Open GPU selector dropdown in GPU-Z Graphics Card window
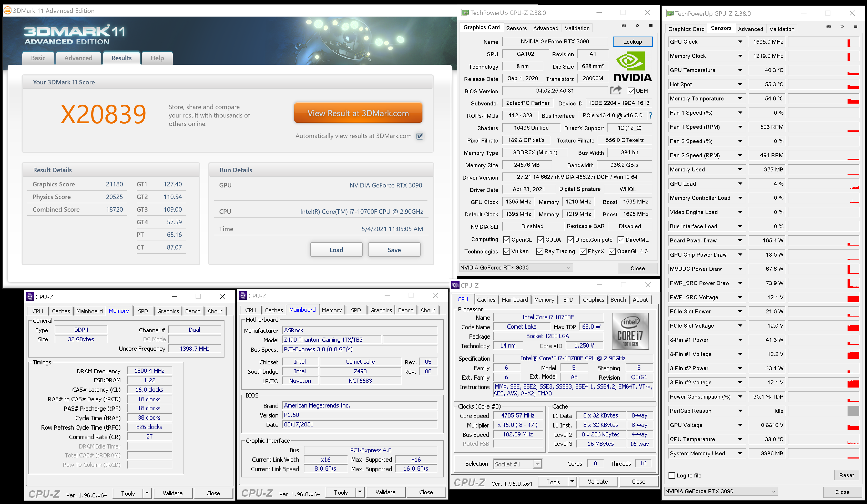 (516, 268)
